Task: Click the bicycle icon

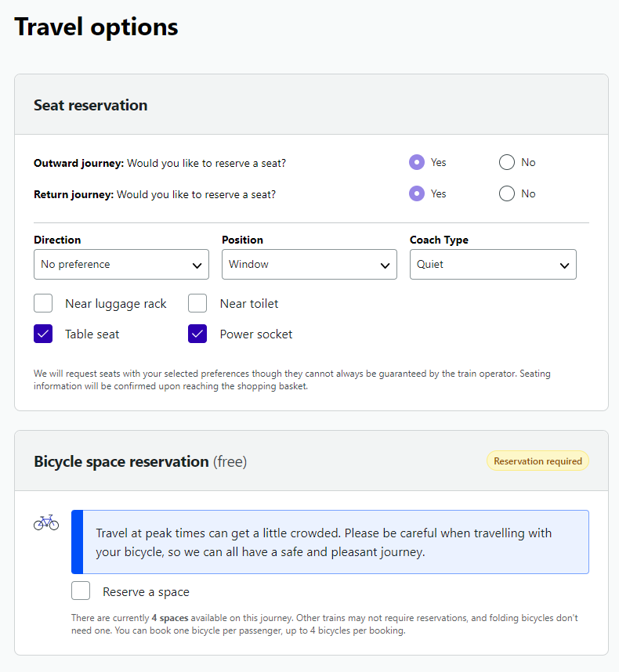Action: point(46,522)
